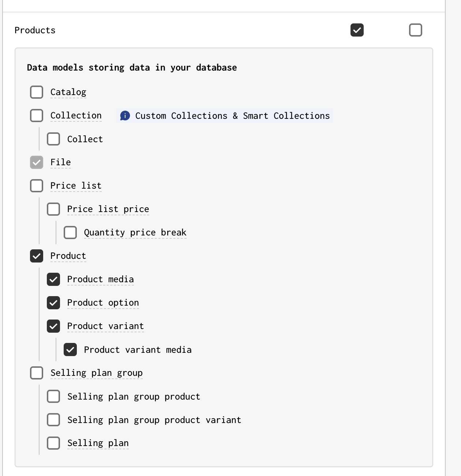Check Selling plan group product variant
The image size is (461, 476).
[x=53, y=420]
